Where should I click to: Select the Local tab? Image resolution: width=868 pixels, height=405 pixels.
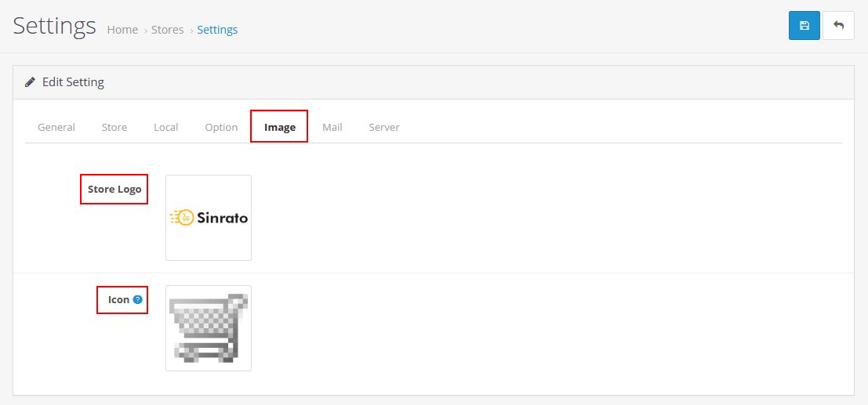(x=165, y=127)
